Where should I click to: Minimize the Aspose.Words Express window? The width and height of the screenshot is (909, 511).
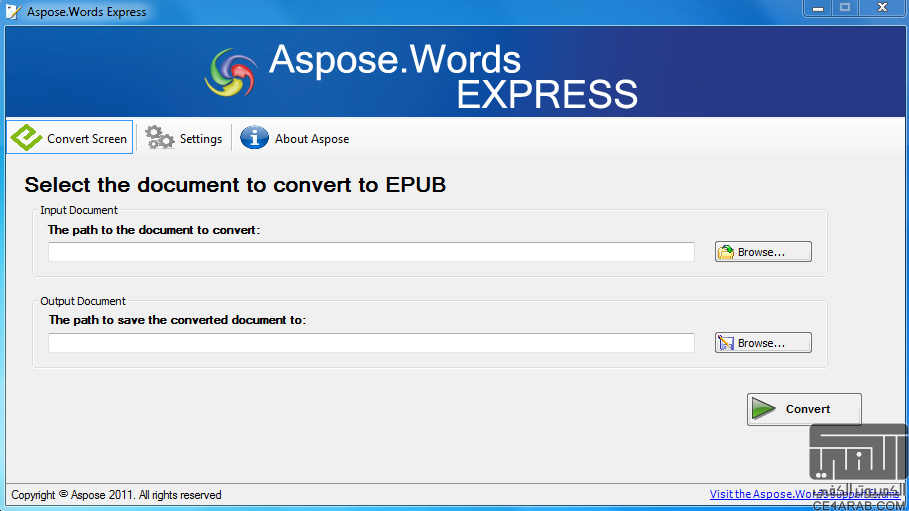coord(817,8)
